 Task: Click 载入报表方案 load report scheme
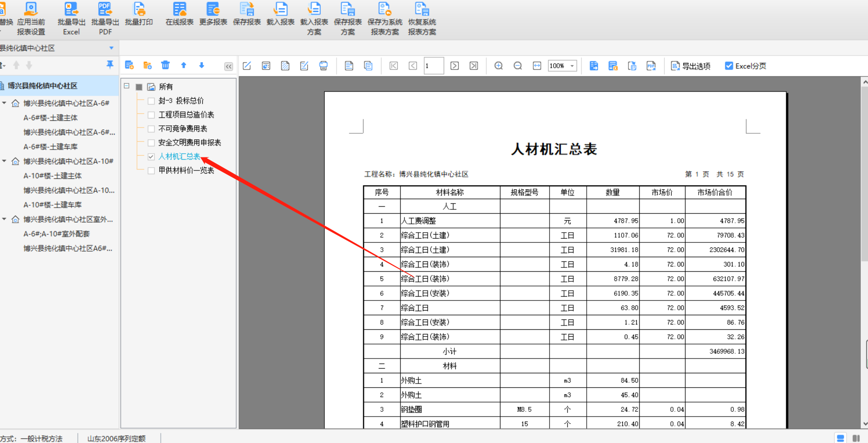pos(314,19)
